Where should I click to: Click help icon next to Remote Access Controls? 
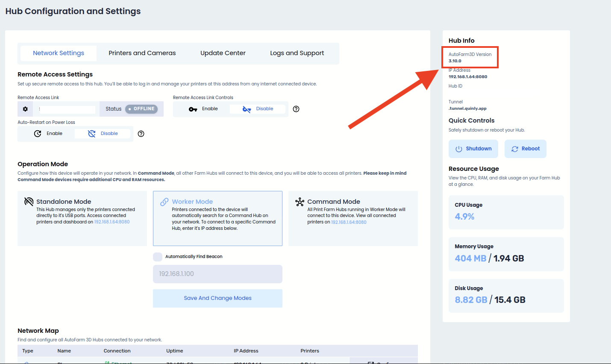296,109
